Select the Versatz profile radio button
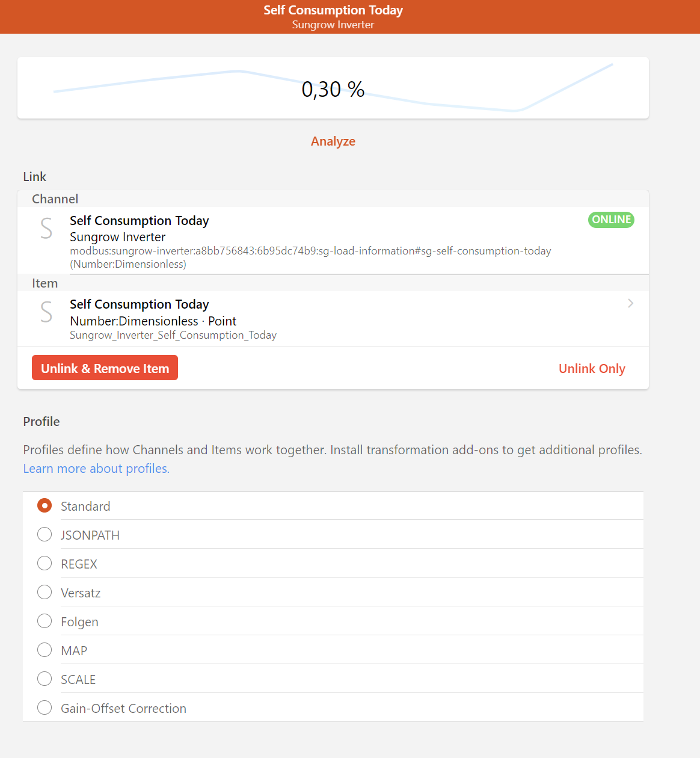The width and height of the screenshot is (700, 758). coord(45,593)
